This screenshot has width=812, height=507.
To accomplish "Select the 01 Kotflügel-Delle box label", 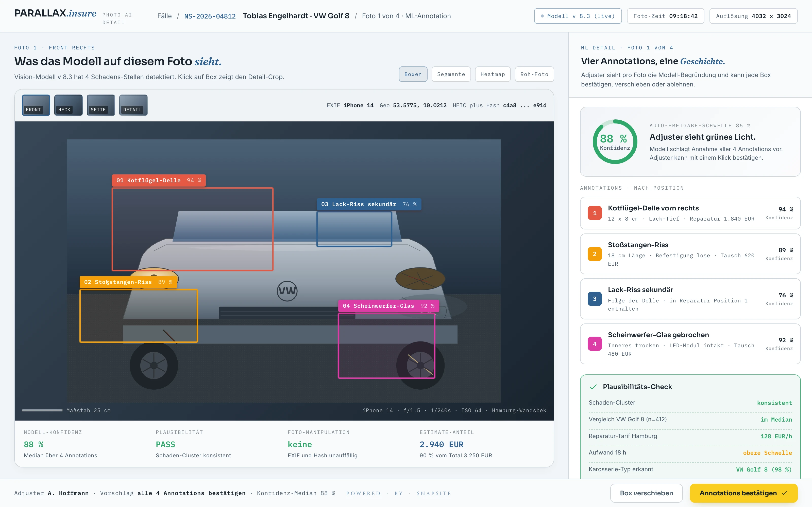I will (x=159, y=180).
